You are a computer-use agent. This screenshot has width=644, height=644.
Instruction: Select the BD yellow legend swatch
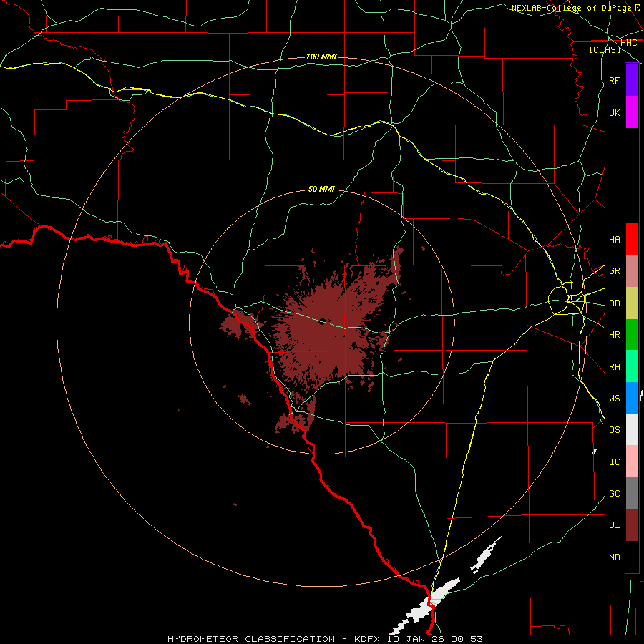(632, 303)
